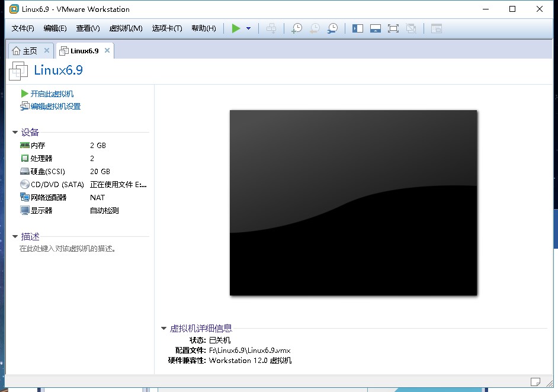This screenshot has height=392, width=558.
Task: Close the Linux6.9 tab
Action: click(x=107, y=50)
